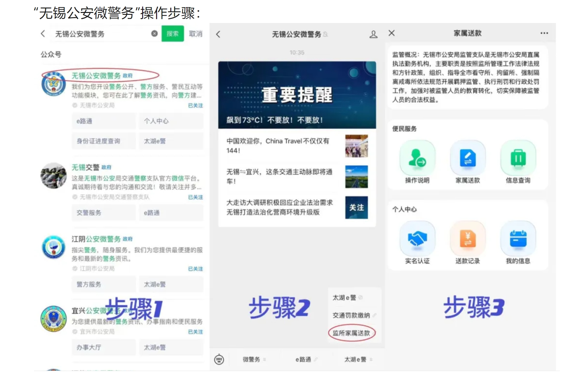588x373 pixels.
Task: Open 无锡公安微警务 account avatar
Action: coord(53,84)
